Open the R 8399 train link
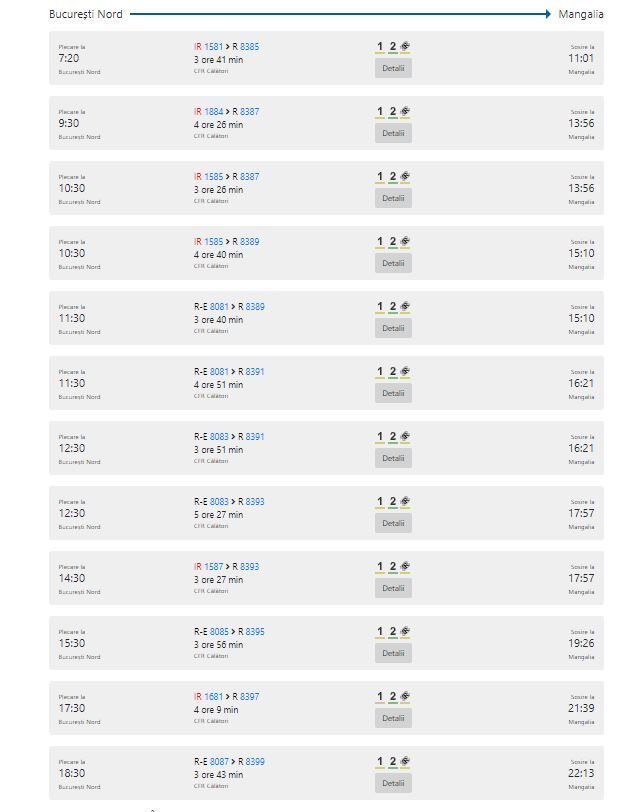 (x=251, y=762)
